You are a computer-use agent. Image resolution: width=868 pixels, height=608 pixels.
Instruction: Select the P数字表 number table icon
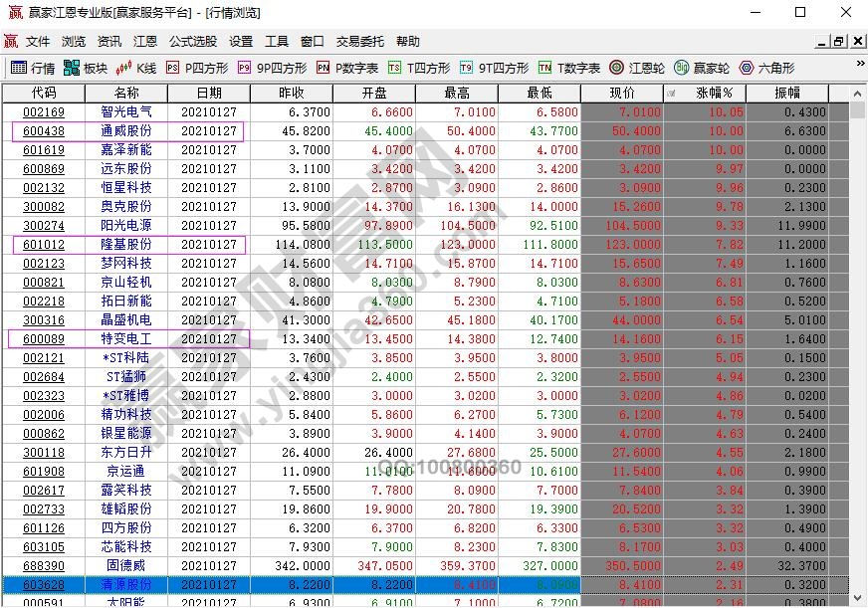333,67
